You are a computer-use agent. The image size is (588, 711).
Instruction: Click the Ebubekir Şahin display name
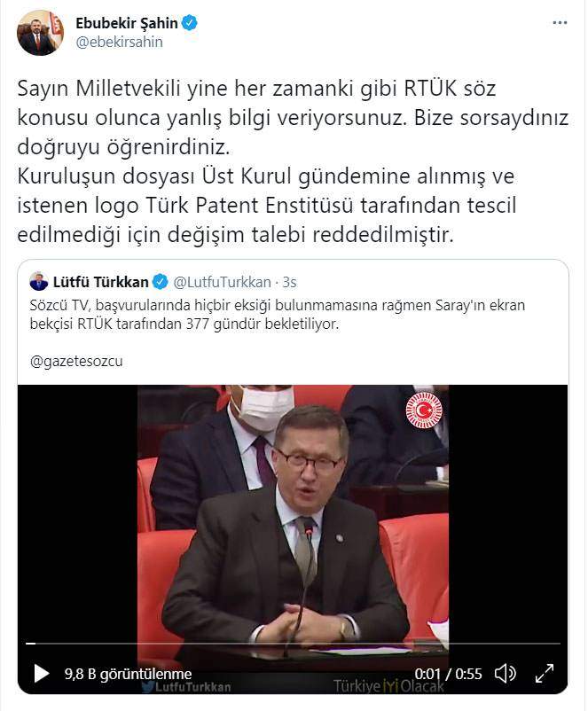(127, 23)
